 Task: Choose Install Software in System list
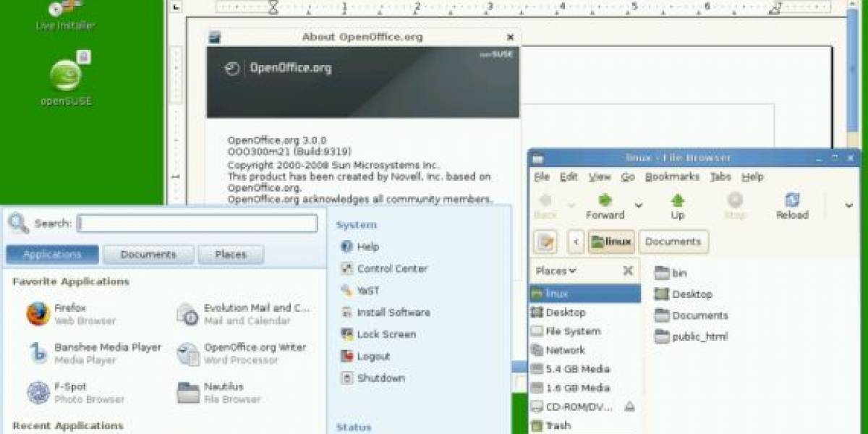click(x=384, y=312)
